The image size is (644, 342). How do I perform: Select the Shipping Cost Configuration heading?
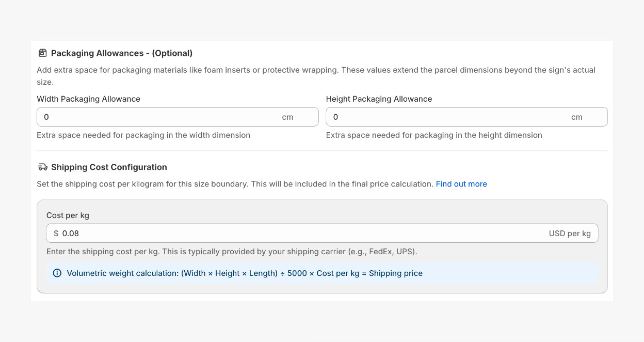pyautogui.click(x=109, y=167)
